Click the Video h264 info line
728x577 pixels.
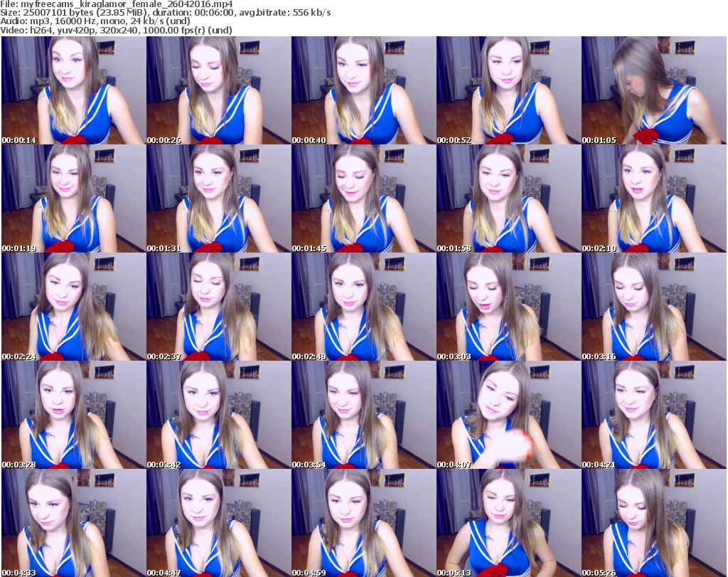pyautogui.click(x=116, y=30)
